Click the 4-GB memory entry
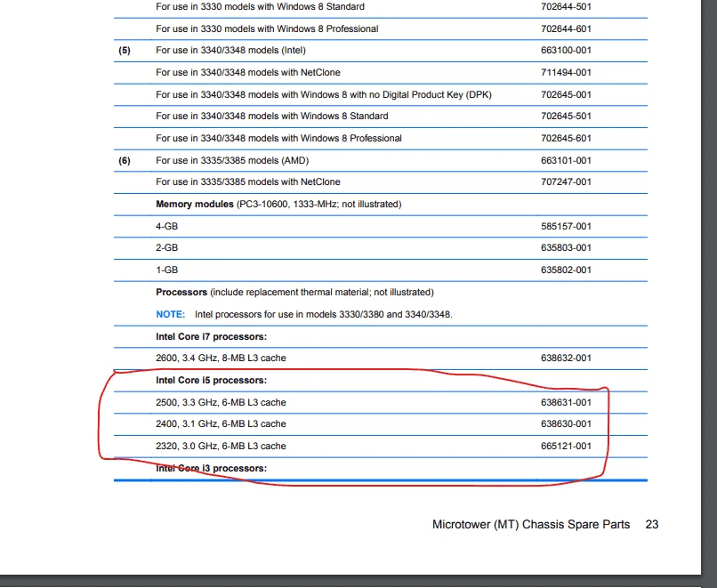The width and height of the screenshot is (717, 588). click(167, 226)
